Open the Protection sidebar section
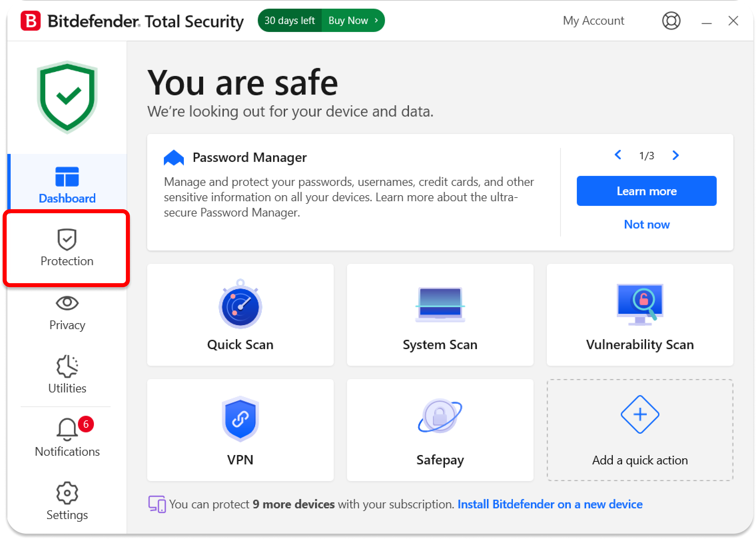The height and width of the screenshot is (539, 756). click(67, 248)
